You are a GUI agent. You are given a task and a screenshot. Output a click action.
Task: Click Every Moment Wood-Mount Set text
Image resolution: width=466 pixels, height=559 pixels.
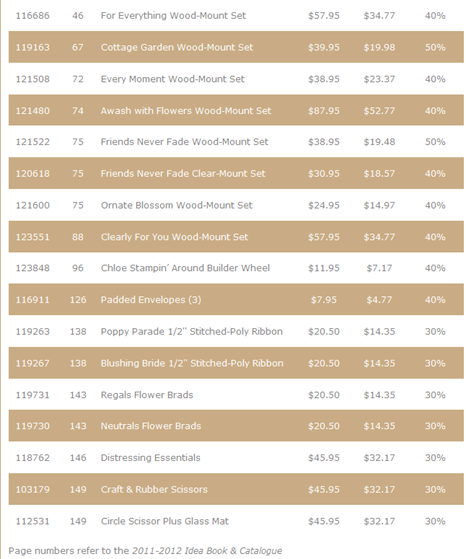(x=173, y=79)
